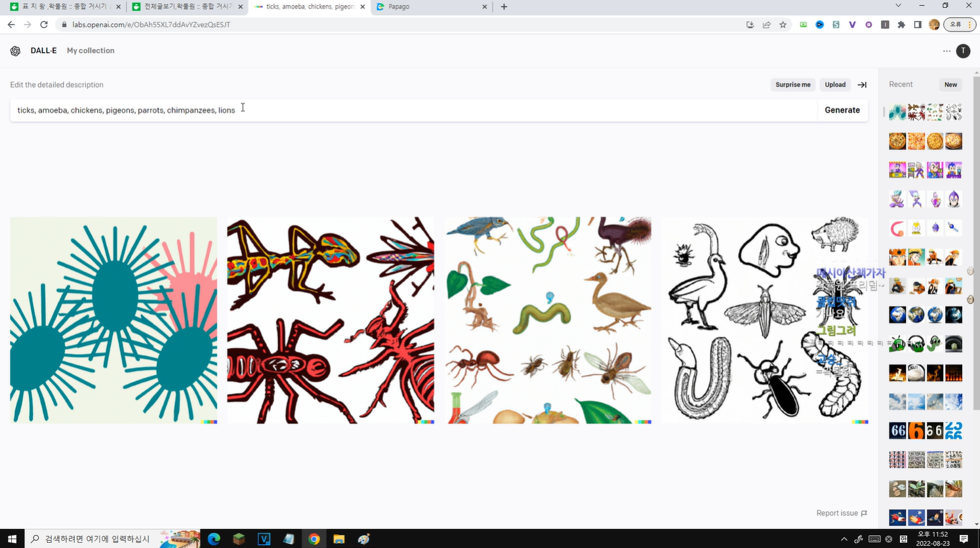Close the Papago tab
The width and height of the screenshot is (980, 548).
(x=485, y=7)
